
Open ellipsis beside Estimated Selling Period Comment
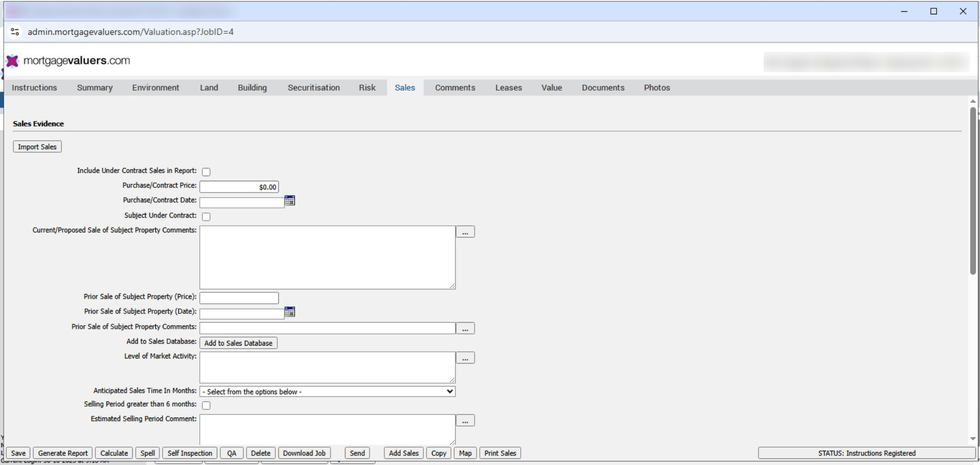pos(465,420)
